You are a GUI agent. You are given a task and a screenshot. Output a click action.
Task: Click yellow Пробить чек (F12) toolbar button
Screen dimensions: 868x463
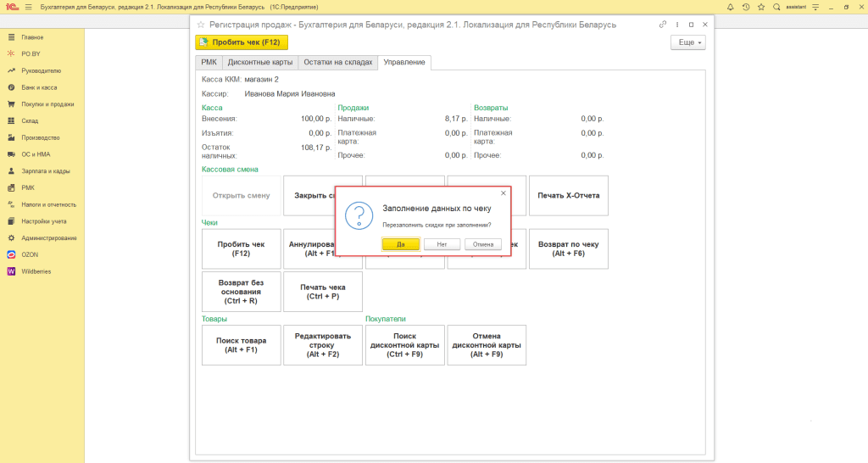pos(242,42)
